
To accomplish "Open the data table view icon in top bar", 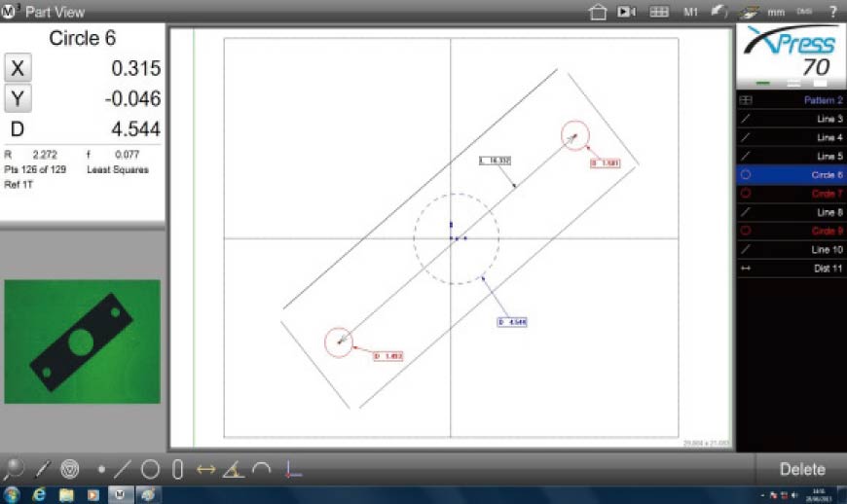I will click(659, 12).
